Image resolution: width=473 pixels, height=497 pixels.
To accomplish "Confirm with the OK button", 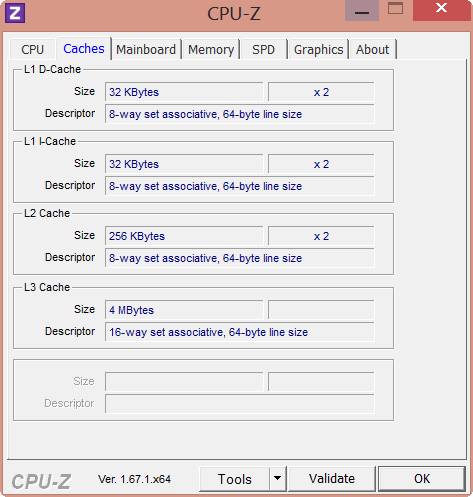I will [x=422, y=479].
